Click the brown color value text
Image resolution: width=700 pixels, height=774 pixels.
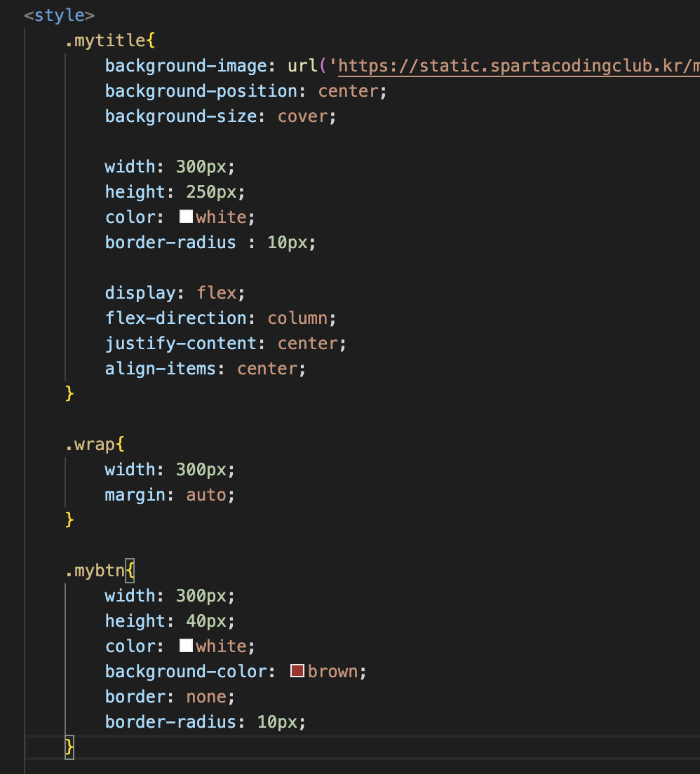(x=332, y=672)
